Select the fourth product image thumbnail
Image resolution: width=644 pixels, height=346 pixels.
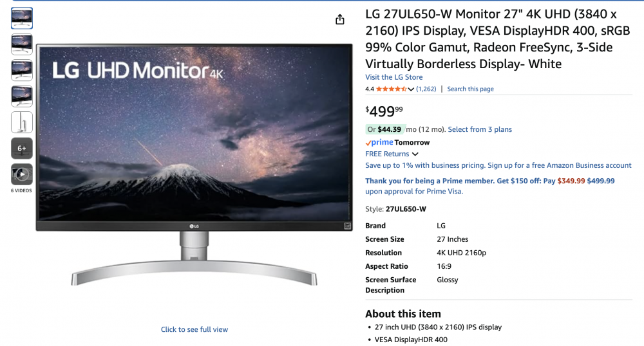pyautogui.click(x=22, y=96)
